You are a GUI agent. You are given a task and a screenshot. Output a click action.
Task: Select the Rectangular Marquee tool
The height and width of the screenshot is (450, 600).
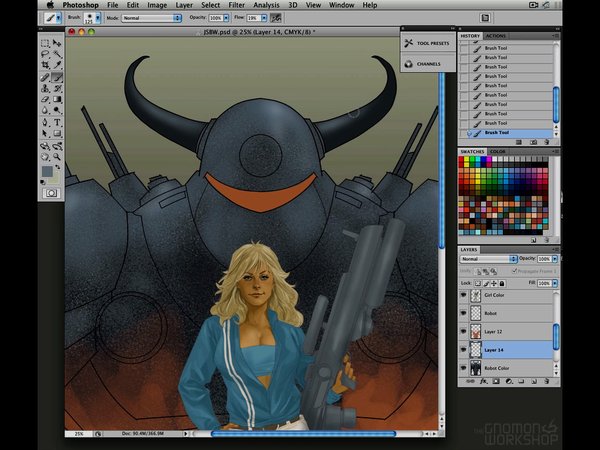click(x=45, y=43)
